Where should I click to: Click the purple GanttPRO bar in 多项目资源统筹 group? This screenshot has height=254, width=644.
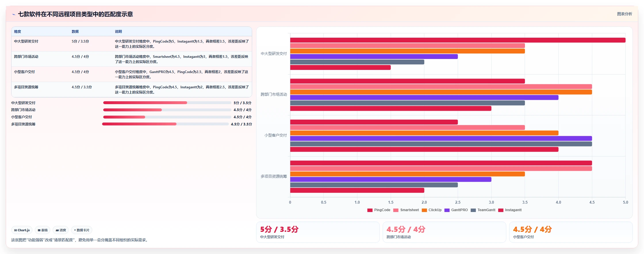391,179
